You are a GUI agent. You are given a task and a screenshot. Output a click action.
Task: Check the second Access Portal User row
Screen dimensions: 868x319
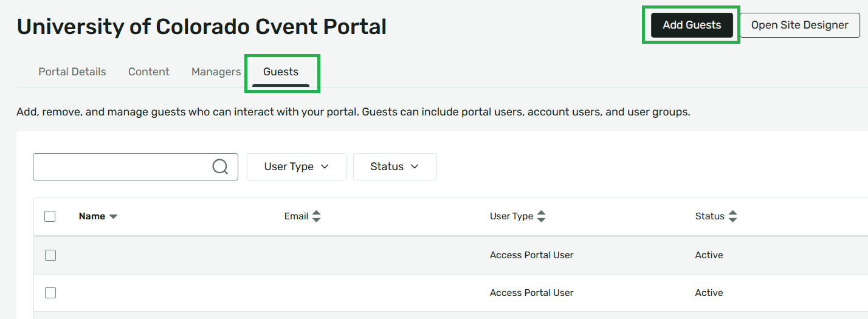tap(50, 293)
